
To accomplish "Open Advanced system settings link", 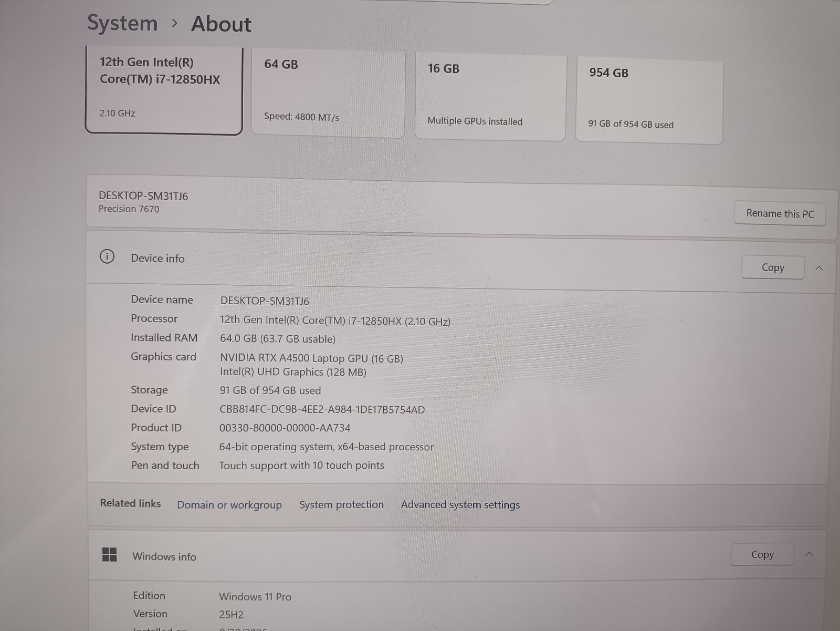I will [x=460, y=504].
